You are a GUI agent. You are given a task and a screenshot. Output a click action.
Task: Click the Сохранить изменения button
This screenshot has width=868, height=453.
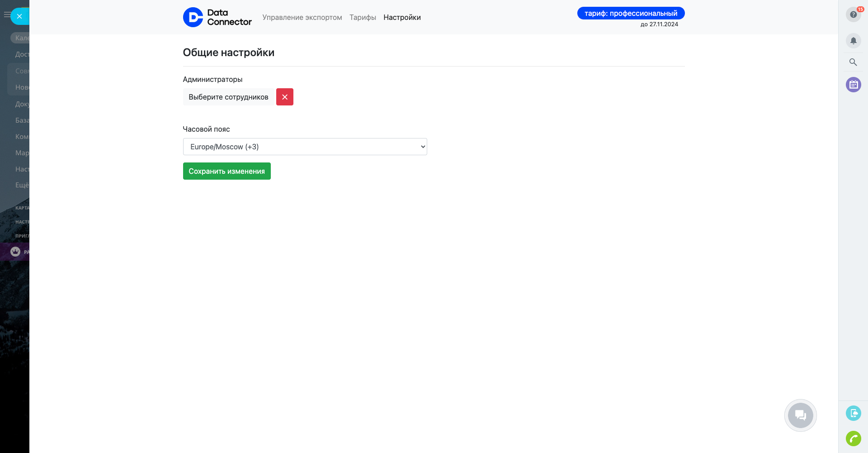226,171
